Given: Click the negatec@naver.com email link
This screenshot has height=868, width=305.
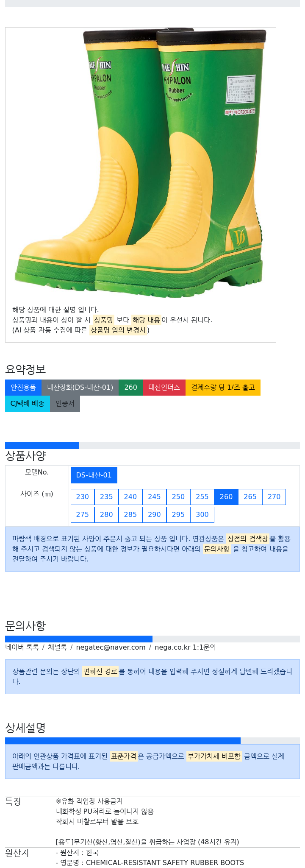Looking at the screenshot, I should click(111, 648).
